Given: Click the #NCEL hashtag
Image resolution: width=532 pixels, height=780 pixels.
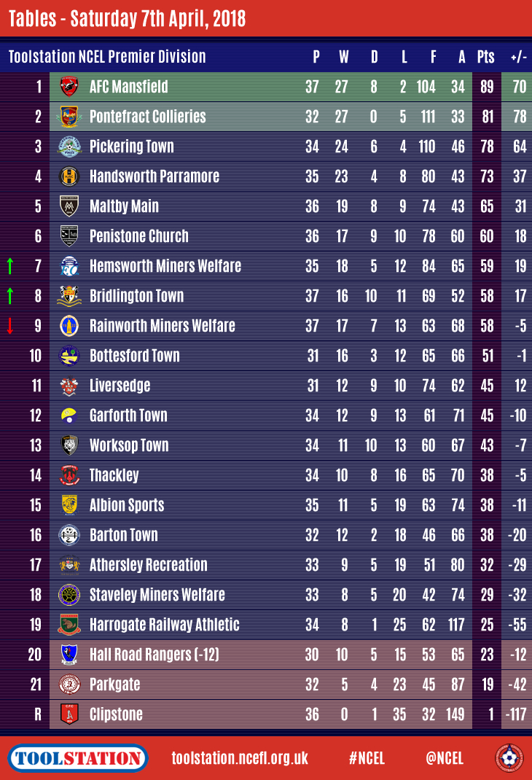Looking at the screenshot, I should tap(367, 758).
